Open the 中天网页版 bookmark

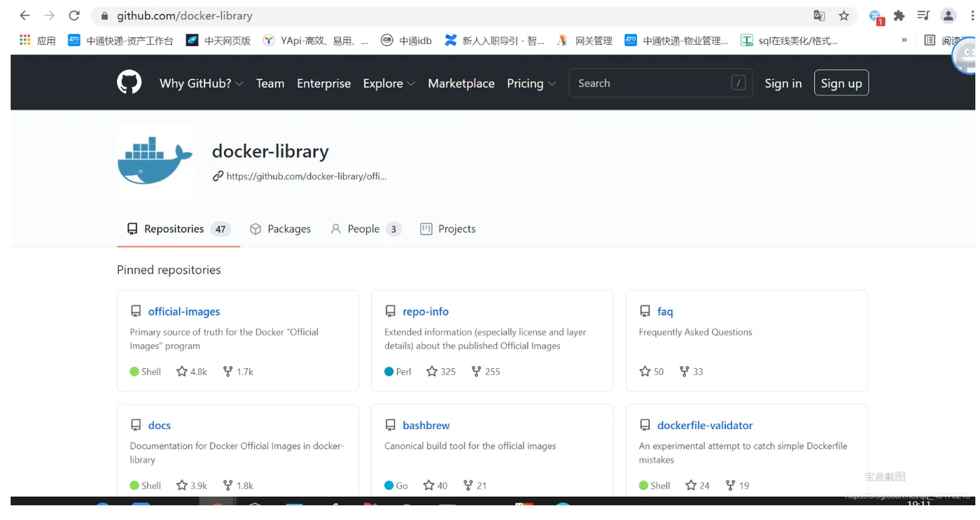(218, 41)
